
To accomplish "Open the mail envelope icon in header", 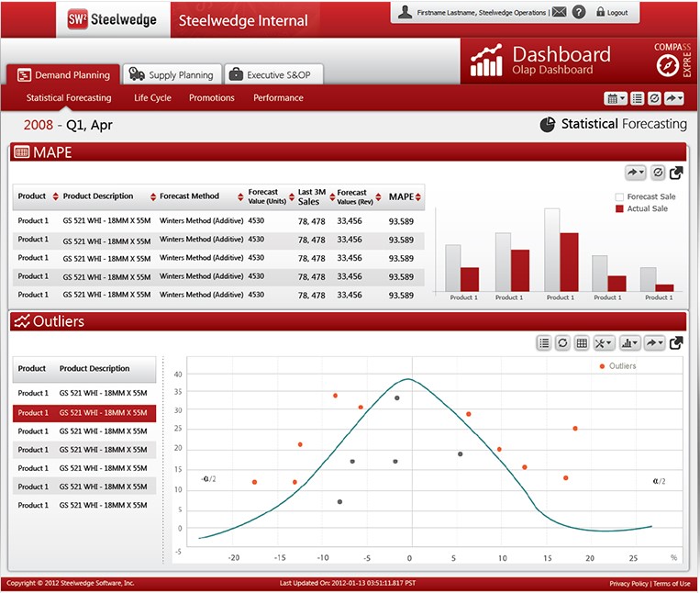I will click(x=559, y=12).
